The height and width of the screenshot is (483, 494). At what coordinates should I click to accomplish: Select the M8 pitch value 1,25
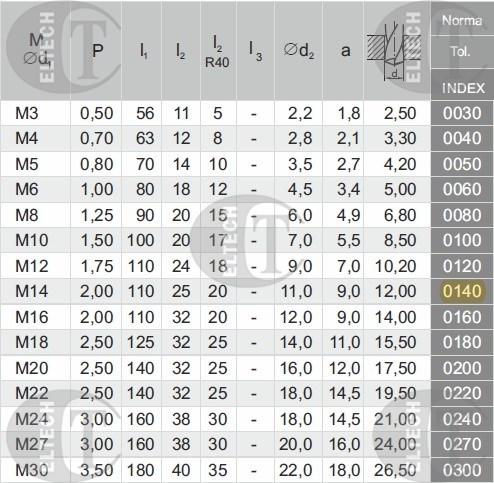97,215
